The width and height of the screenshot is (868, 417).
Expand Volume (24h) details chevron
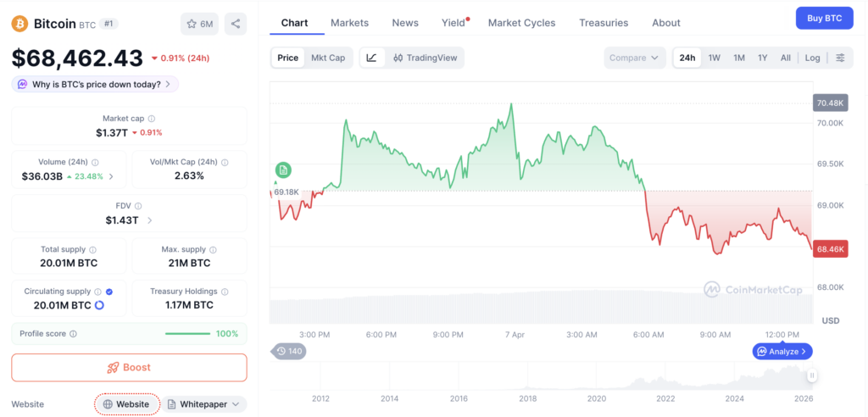click(111, 176)
